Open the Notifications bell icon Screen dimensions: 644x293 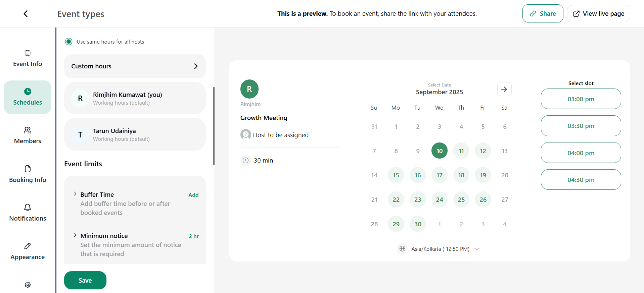pos(28,208)
